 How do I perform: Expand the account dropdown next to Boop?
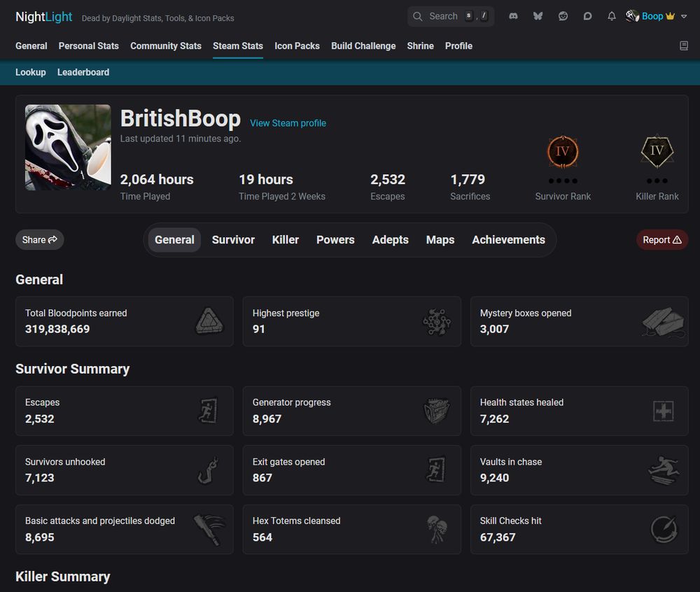point(682,16)
